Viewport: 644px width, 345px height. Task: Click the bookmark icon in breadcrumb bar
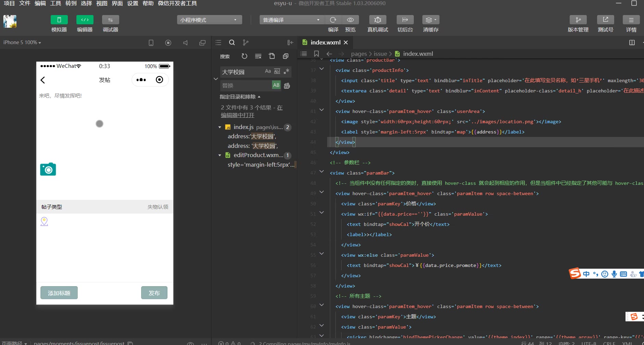point(316,54)
